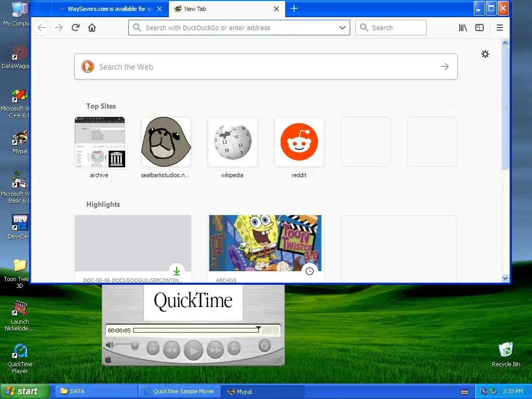Open the Library bookmarks icon
This screenshot has width=532, height=399.
(x=463, y=28)
